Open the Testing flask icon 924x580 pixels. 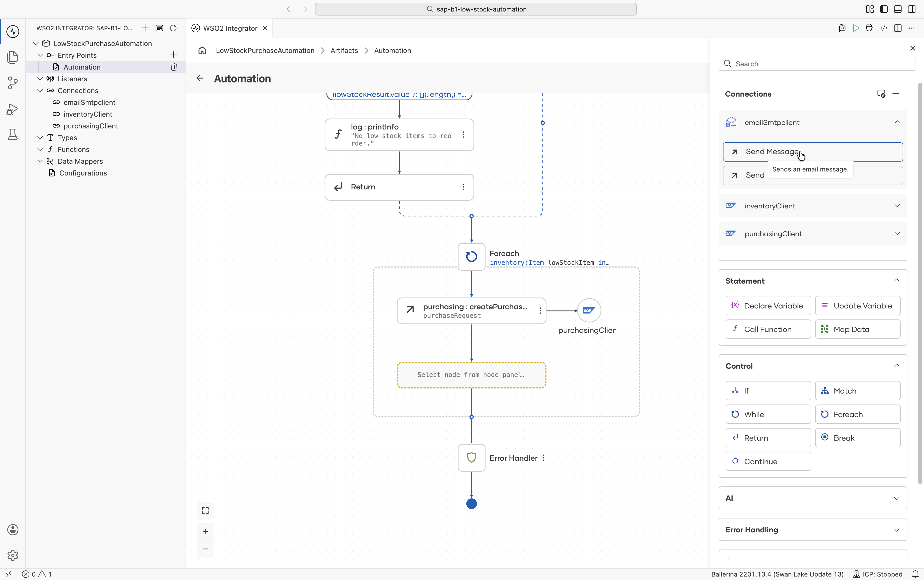(13, 134)
